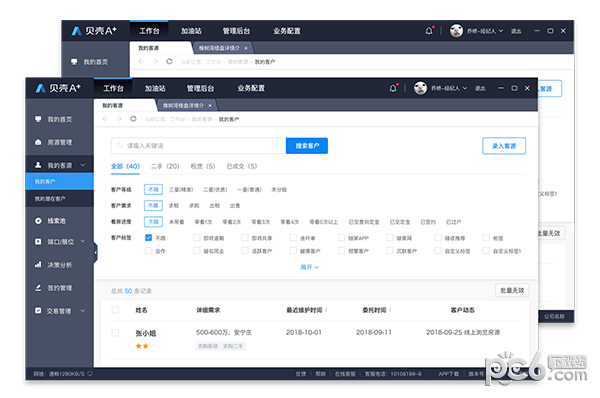Click the star rating under 张小姐
600x398 pixels.
[145, 346]
